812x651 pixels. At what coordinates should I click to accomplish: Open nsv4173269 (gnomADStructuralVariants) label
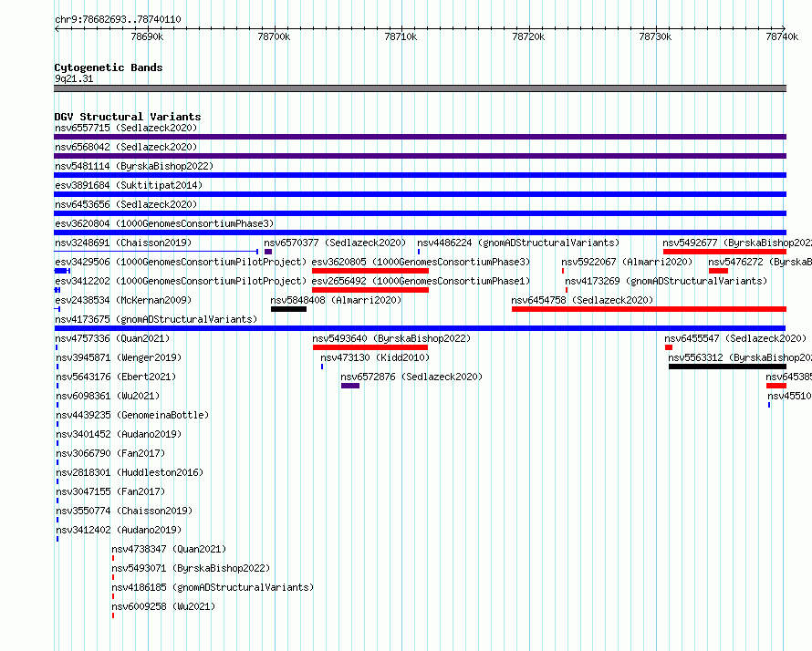tap(666, 281)
